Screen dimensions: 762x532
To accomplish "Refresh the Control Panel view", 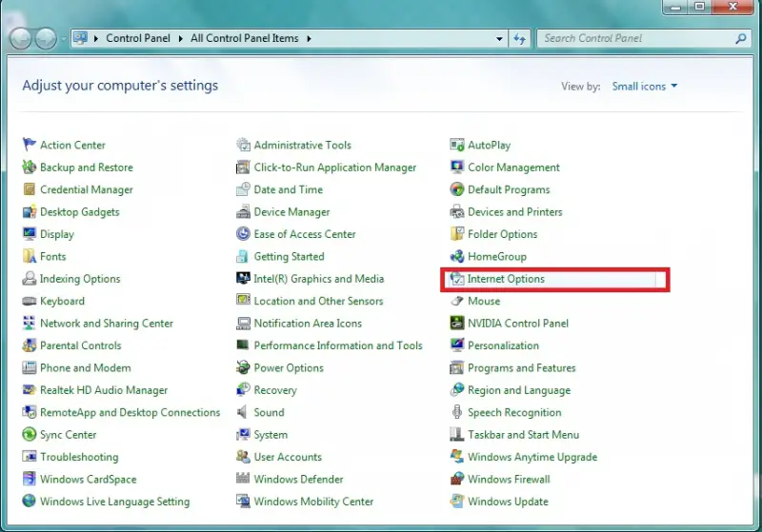I will [519, 39].
